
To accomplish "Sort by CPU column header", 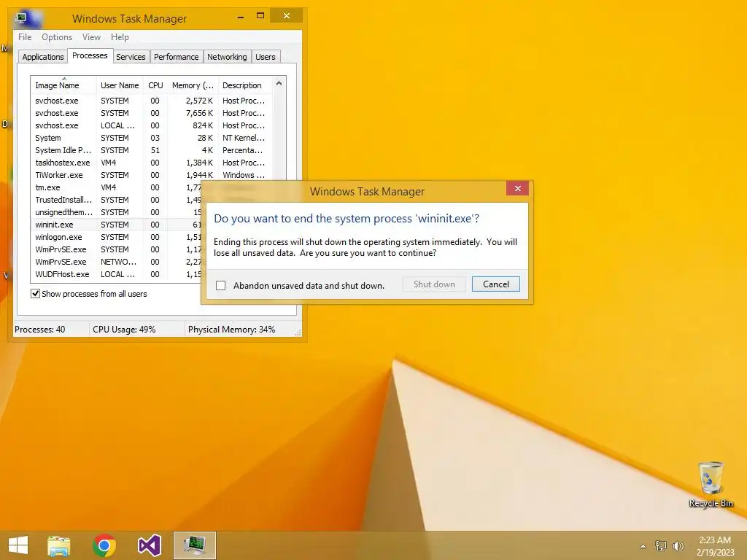I will [x=155, y=85].
